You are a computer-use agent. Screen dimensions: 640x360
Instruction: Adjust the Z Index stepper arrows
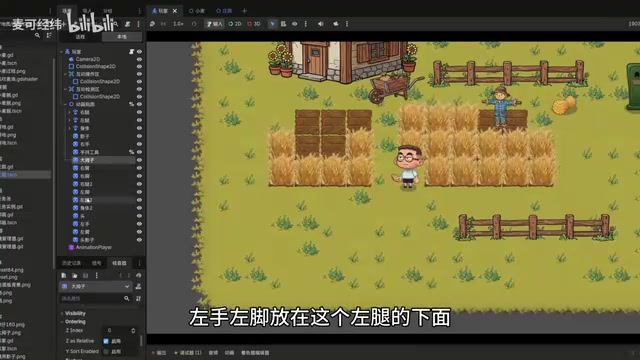133,330
